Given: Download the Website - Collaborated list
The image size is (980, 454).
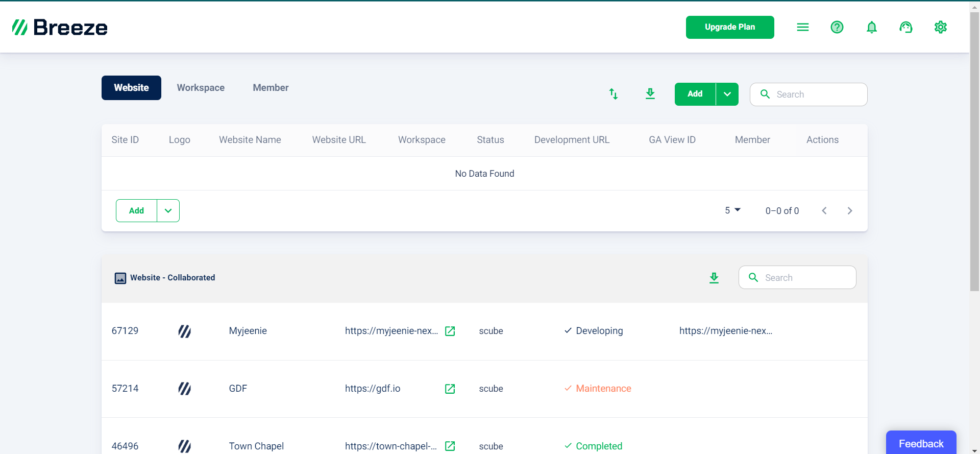Looking at the screenshot, I should (714, 278).
